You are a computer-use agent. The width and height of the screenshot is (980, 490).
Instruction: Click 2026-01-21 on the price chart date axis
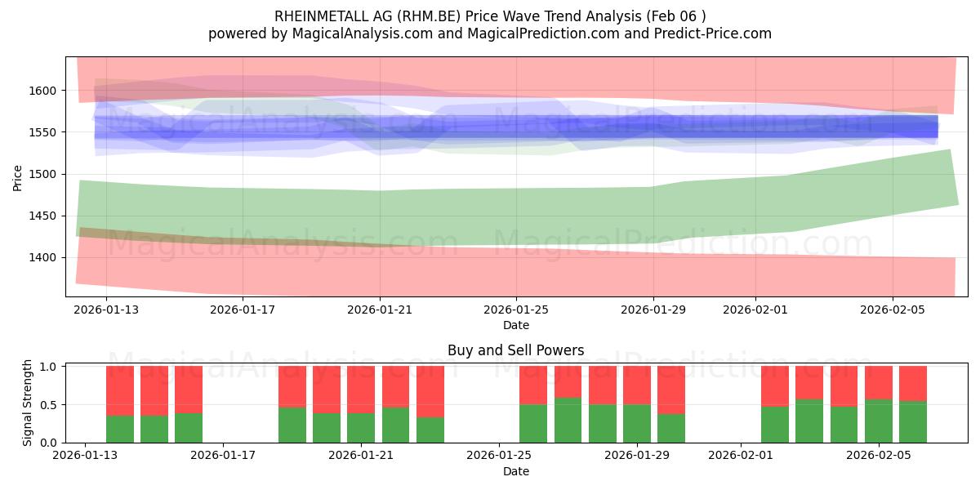tap(379, 310)
